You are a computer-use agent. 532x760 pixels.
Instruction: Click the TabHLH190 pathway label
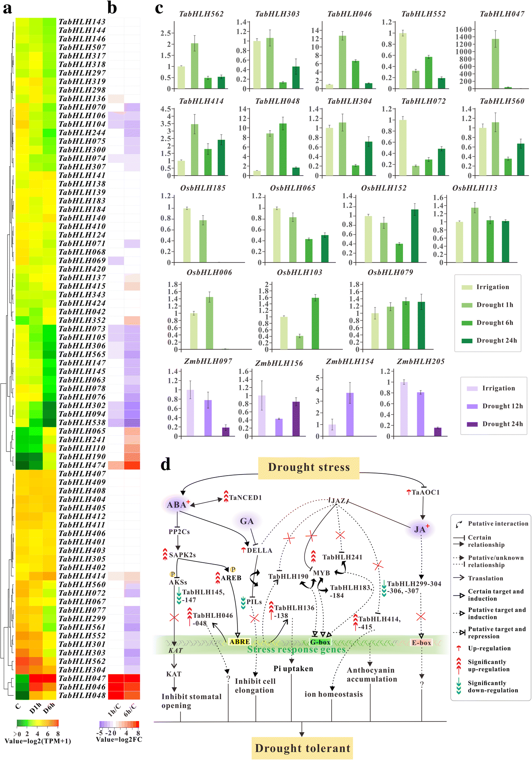pyautogui.click(x=288, y=576)
